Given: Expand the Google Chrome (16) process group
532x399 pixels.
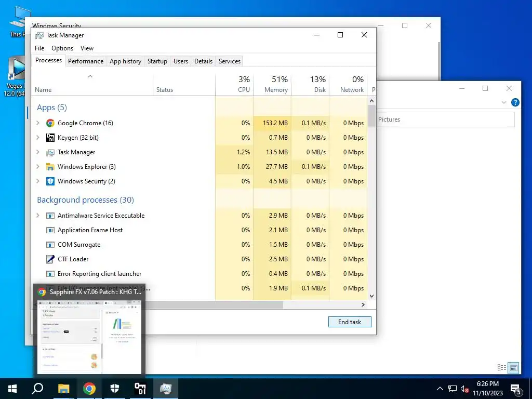Looking at the screenshot, I should [38, 123].
